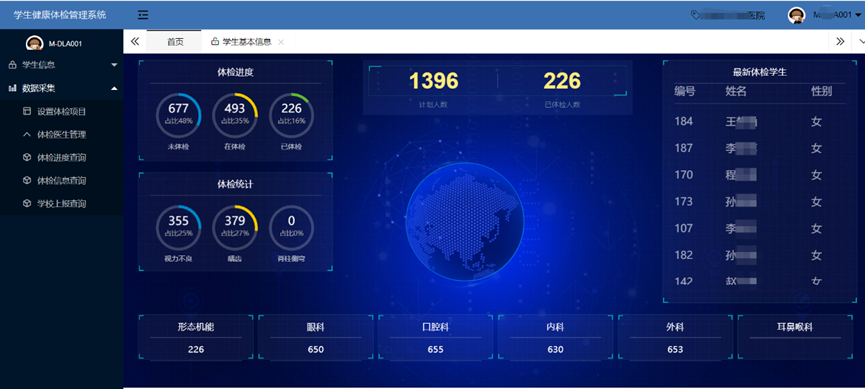Open tab options dropdown at far right
The height and width of the screenshot is (389, 865).
861,41
